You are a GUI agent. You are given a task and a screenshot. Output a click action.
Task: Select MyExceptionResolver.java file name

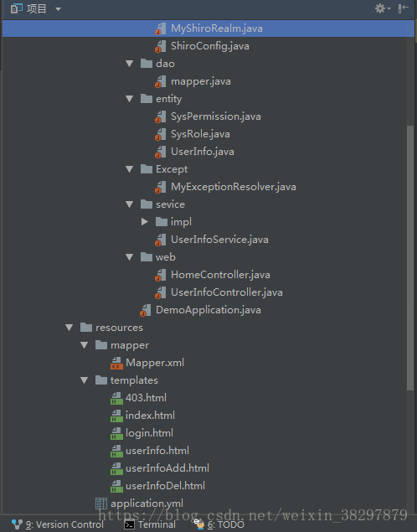click(x=234, y=187)
